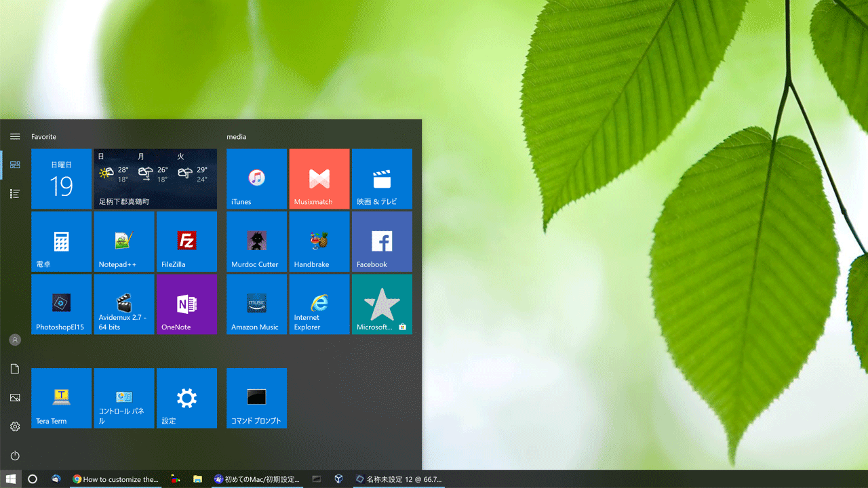Open the user account icon

[x=15, y=340]
